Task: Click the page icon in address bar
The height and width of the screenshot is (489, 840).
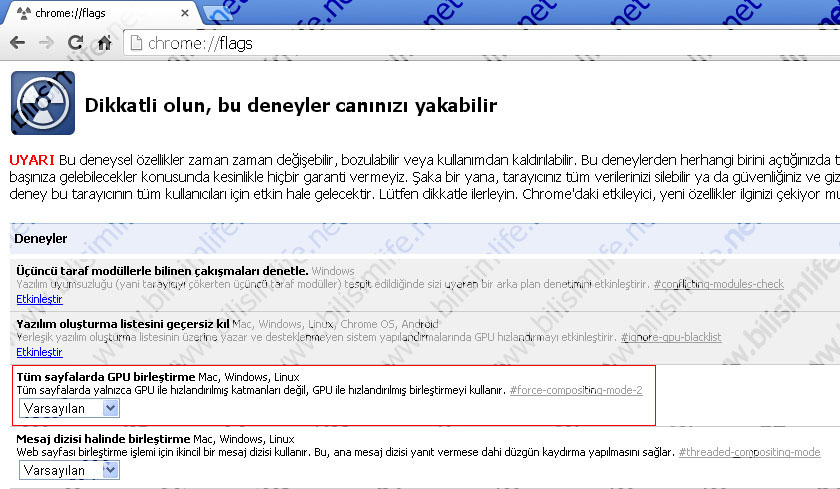Action: [136, 43]
